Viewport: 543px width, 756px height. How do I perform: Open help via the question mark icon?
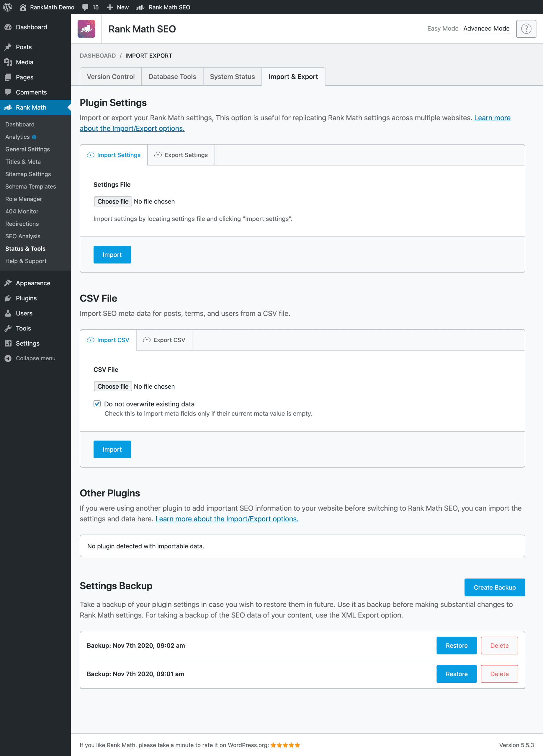(x=526, y=29)
